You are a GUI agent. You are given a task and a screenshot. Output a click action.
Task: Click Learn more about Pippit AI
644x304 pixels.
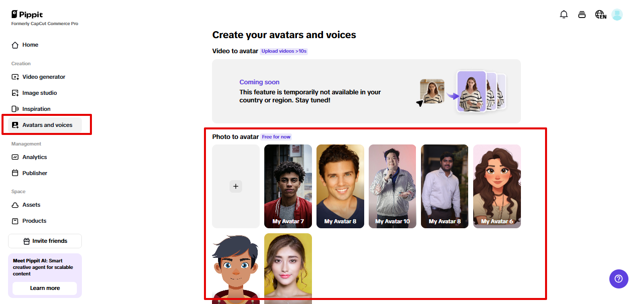[45, 288]
